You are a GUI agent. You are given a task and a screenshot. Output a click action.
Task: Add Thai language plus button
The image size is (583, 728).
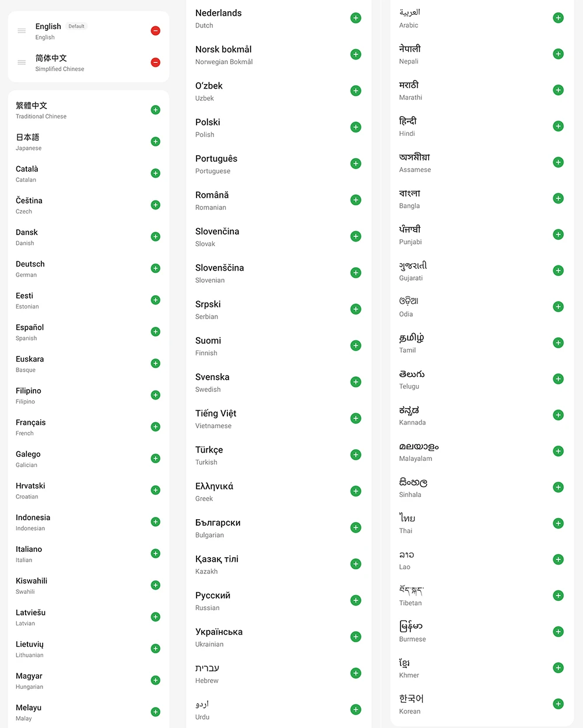[558, 523]
